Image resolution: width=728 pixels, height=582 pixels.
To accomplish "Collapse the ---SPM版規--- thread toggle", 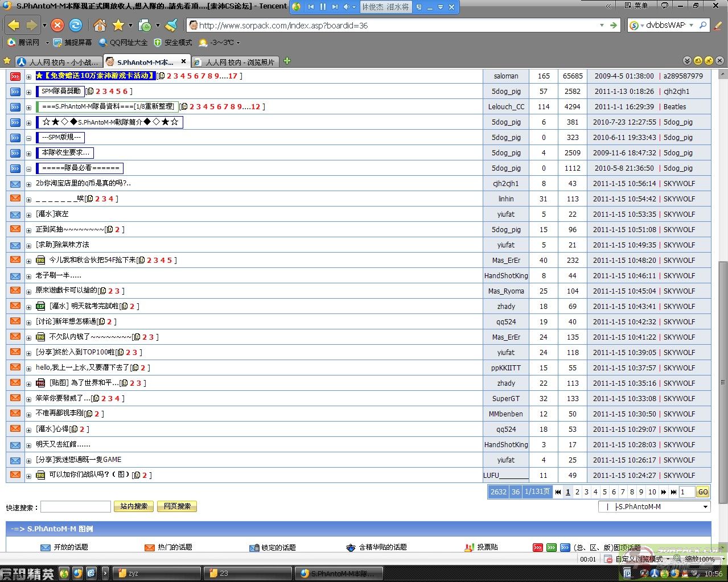I will pos(28,138).
